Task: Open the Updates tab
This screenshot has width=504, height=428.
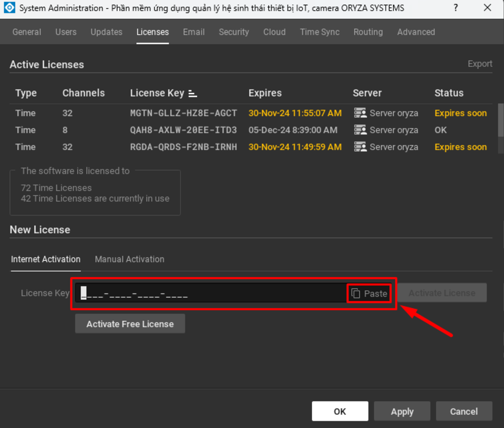Action: click(106, 32)
